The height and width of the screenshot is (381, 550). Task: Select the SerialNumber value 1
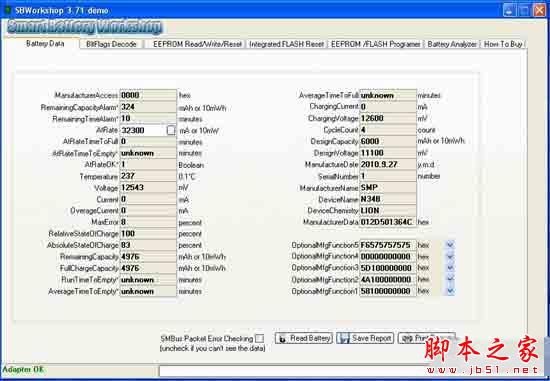point(363,176)
